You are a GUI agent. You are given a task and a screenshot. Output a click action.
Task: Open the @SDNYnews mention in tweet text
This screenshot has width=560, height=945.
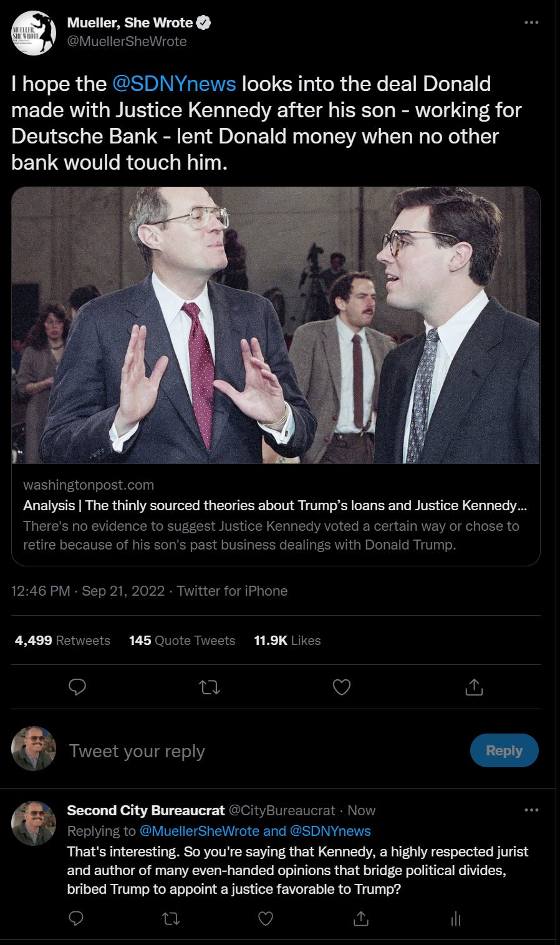[174, 84]
